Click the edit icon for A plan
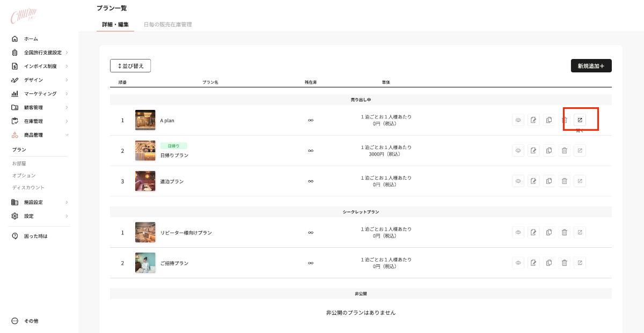 [533, 120]
